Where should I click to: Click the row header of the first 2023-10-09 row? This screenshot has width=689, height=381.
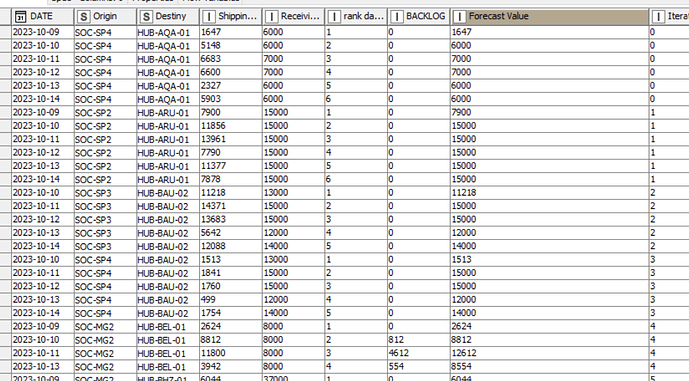coord(5,32)
